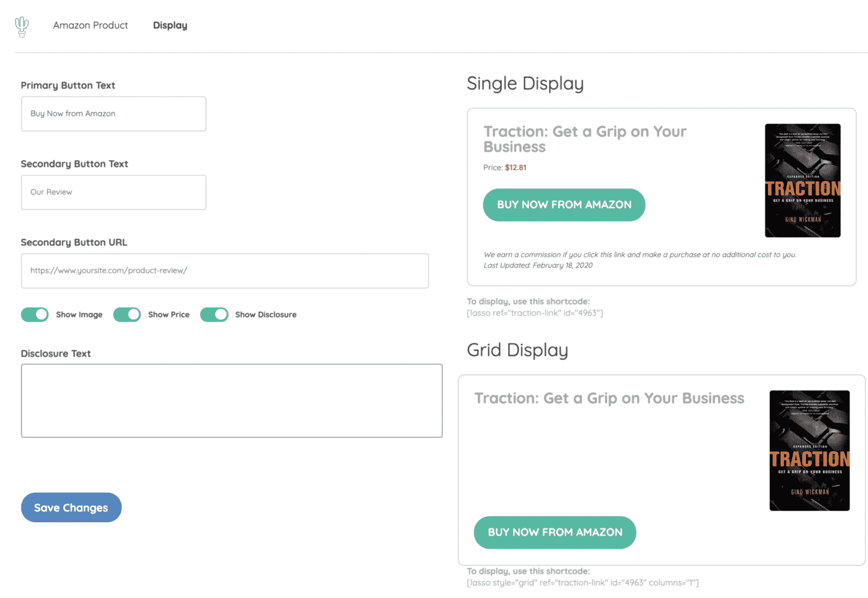
Task: Click the Grid Display product title
Action: 609,398
